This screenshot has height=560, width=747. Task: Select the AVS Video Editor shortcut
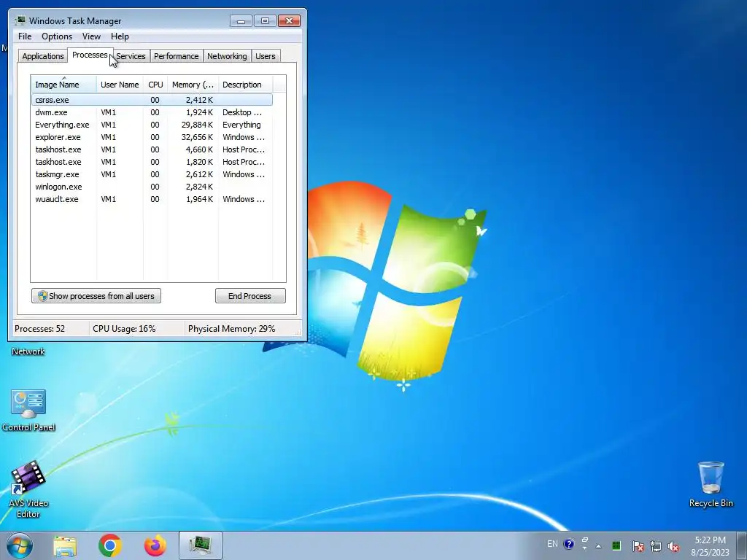tap(28, 489)
